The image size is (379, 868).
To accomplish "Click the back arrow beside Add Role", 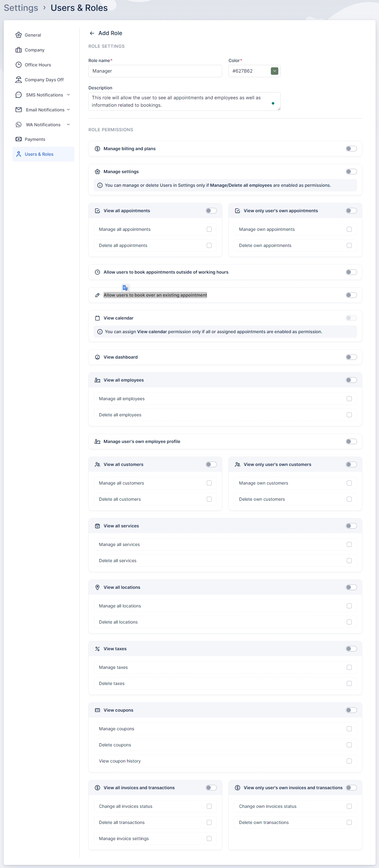I will click(x=92, y=34).
